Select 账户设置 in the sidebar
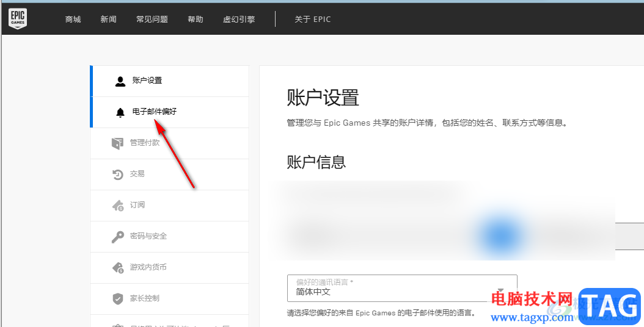Image resolution: width=644 pixels, height=327 pixels. pyautogui.click(x=170, y=81)
